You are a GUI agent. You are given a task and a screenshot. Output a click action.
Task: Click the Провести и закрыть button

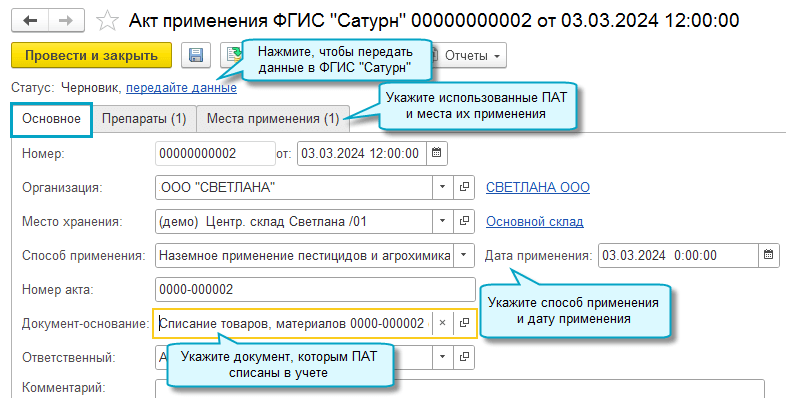point(91,55)
